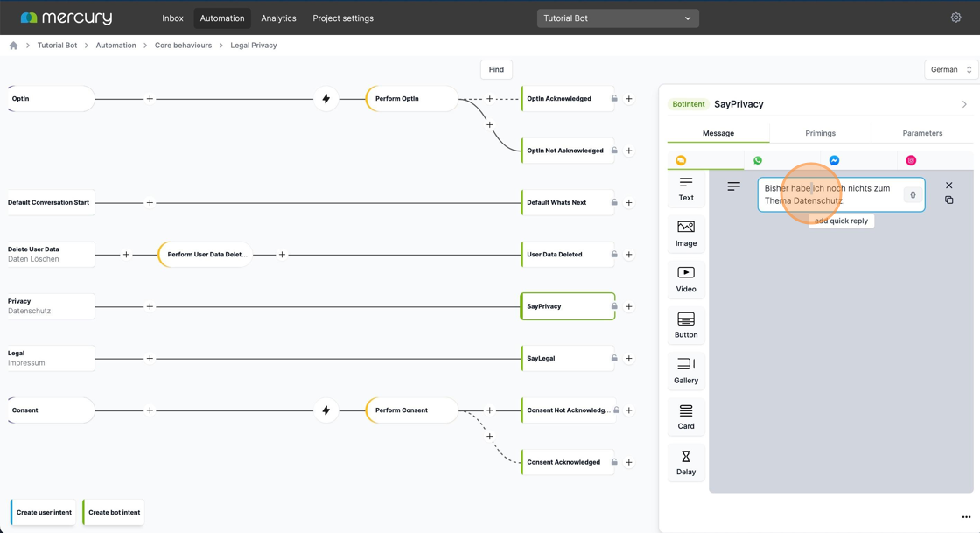Viewport: 980px width, 533px height.
Task: Click the BotIntent label badge
Action: pyautogui.click(x=688, y=104)
